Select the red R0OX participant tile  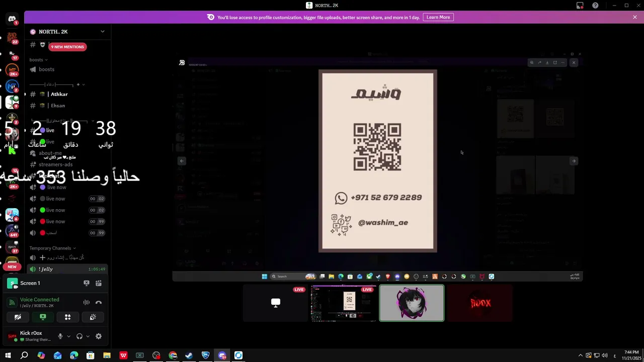pos(480,303)
